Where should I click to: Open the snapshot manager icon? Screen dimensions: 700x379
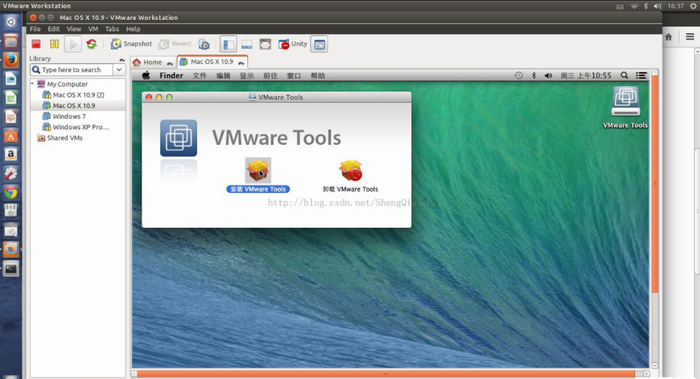click(x=204, y=44)
